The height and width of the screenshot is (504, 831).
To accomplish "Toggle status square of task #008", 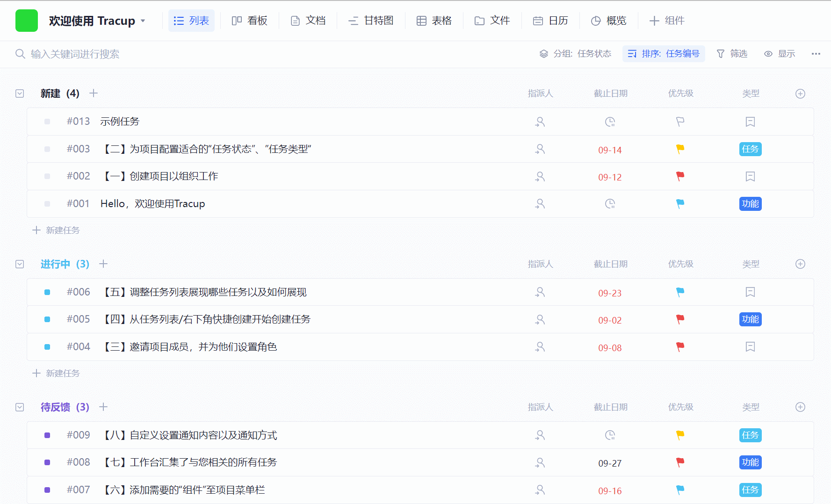I will (47, 462).
